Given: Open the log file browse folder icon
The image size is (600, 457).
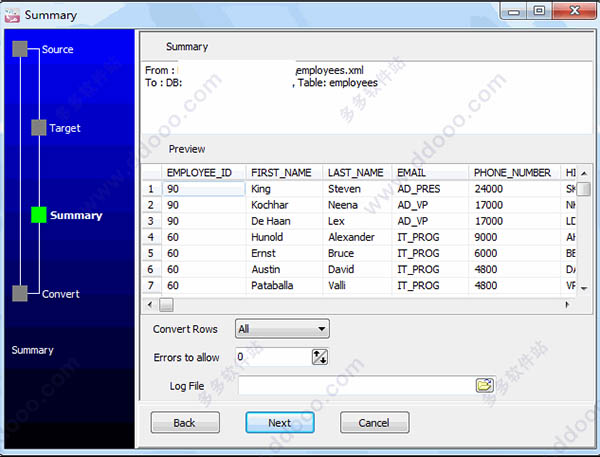Looking at the screenshot, I should 484,385.
